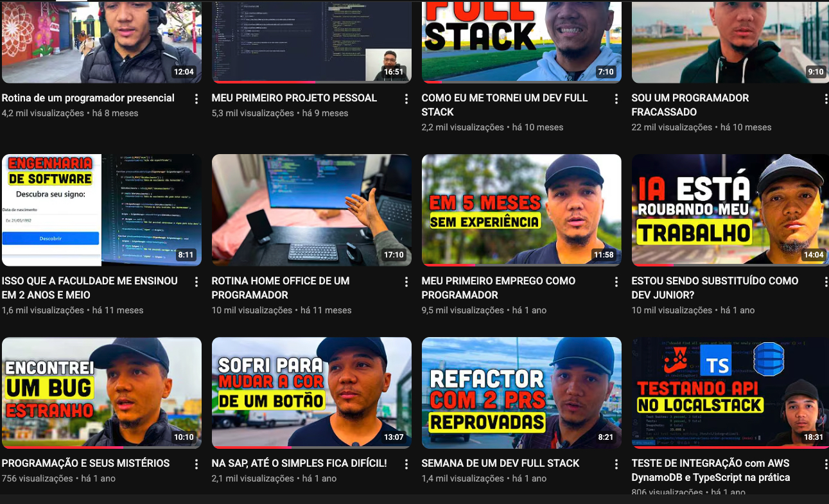Screen dimensions: 829x504
Task: Play the IA ESTÁ ROUBANDO MEU TRABALHO thumbnail
Action: (730, 210)
